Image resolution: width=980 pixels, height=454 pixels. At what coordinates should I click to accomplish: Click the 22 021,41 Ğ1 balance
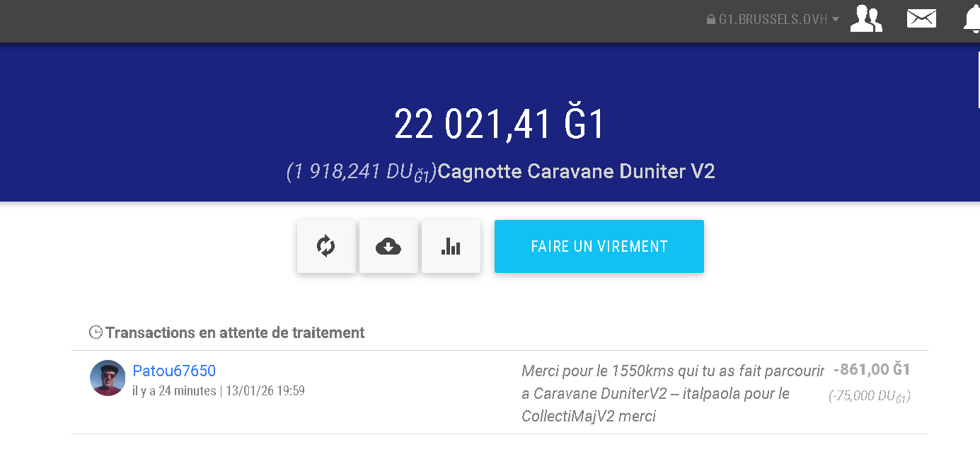[x=500, y=124]
